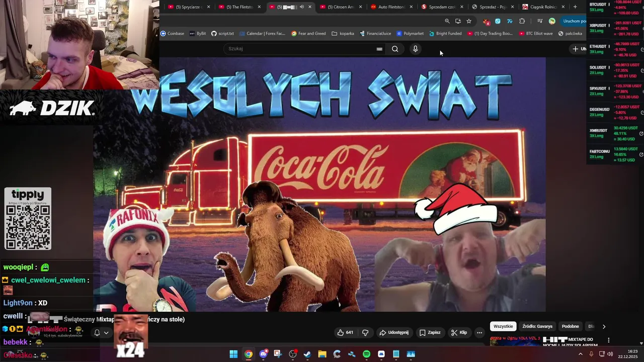Viewport: 644px width, 362px height.
Task: Open Notepad from the taskbar
Action: tap(396, 354)
